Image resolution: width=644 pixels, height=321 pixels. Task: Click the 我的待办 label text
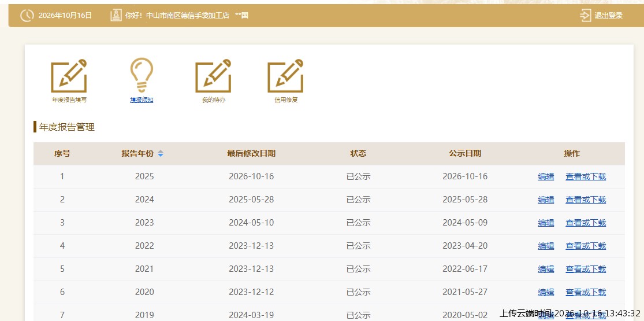[x=214, y=100]
